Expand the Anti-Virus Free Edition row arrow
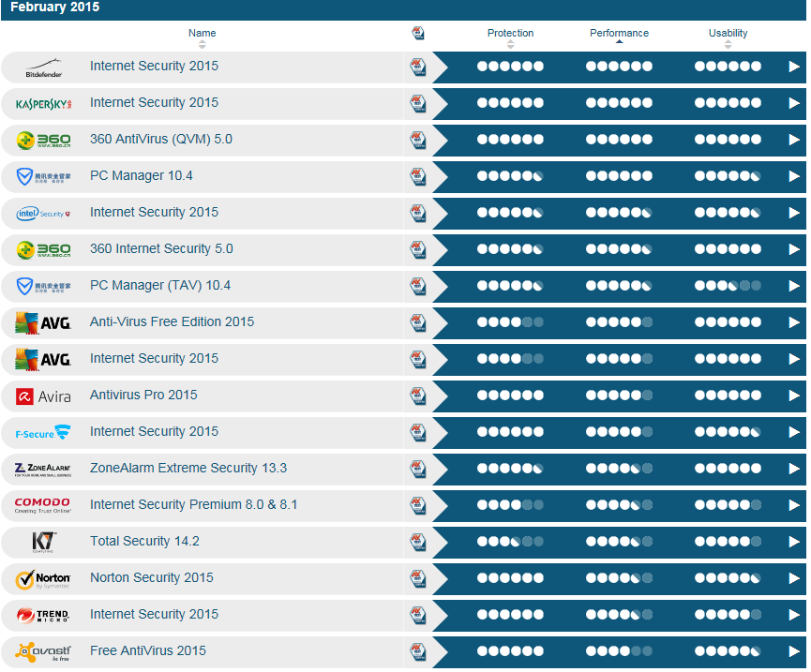The width and height of the screenshot is (811, 672). click(794, 322)
